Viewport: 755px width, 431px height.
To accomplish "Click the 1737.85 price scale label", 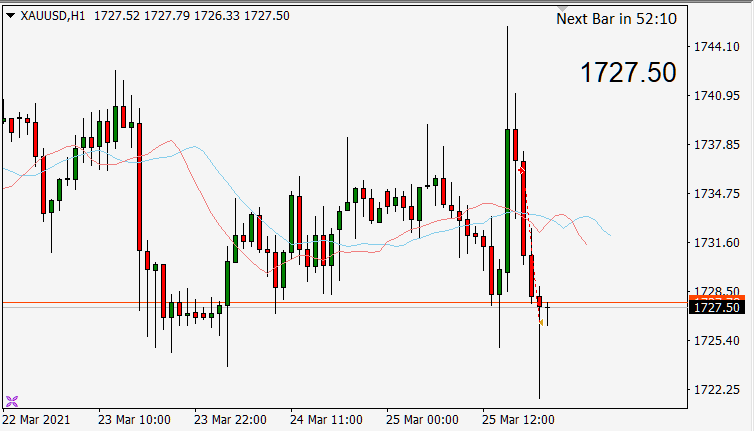I will 716,145.
